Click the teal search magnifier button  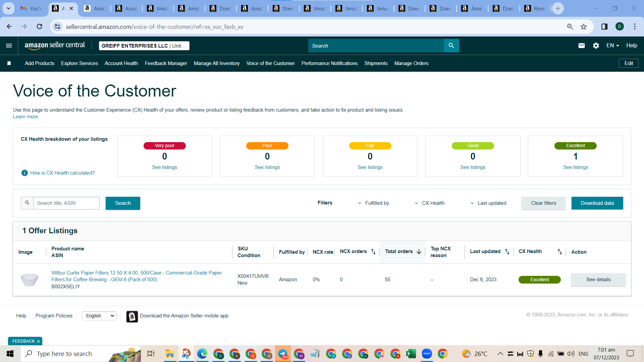(x=451, y=46)
